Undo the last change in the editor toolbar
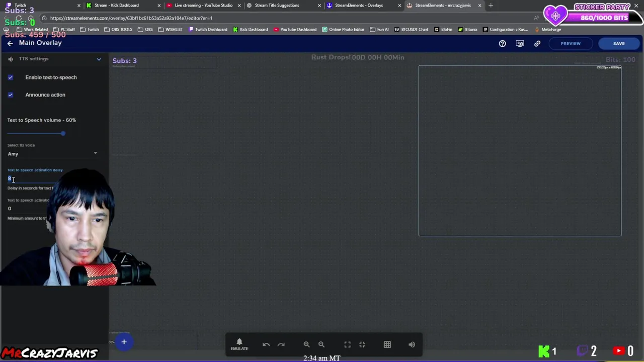The height and width of the screenshot is (362, 644). (266, 344)
